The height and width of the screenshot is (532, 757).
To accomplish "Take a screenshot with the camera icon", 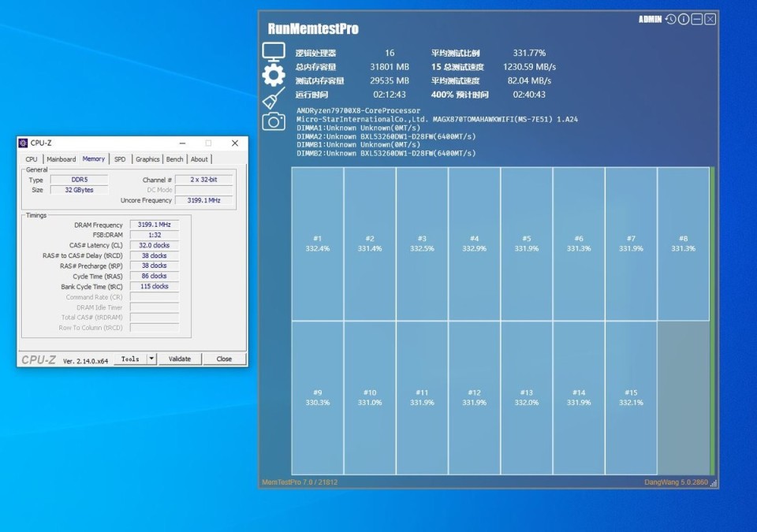I will pyautogui.click(x=273, y=121).
